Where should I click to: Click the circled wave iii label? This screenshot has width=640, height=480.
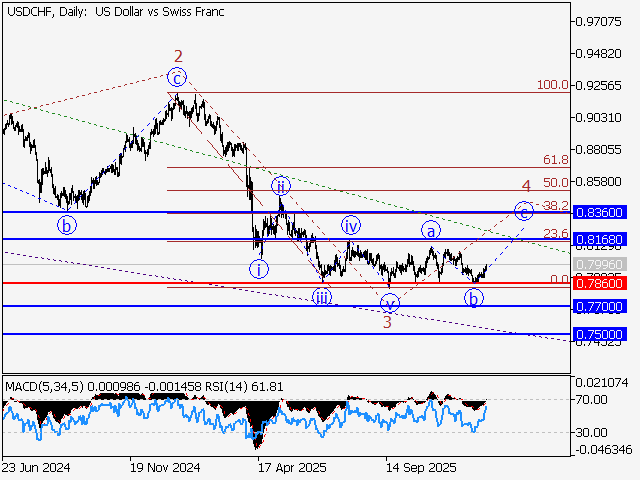click(x=321, y=296)
